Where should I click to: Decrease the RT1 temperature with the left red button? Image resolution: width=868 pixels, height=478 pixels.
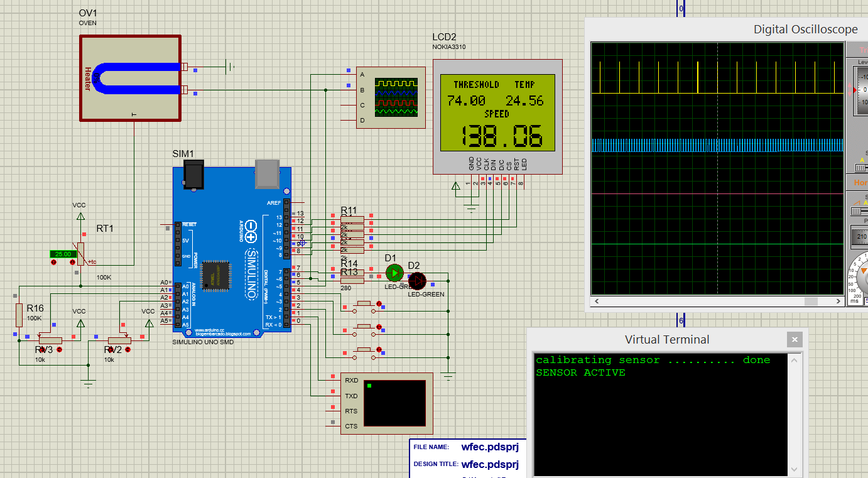pyautogui.click(x=53, y=262)
